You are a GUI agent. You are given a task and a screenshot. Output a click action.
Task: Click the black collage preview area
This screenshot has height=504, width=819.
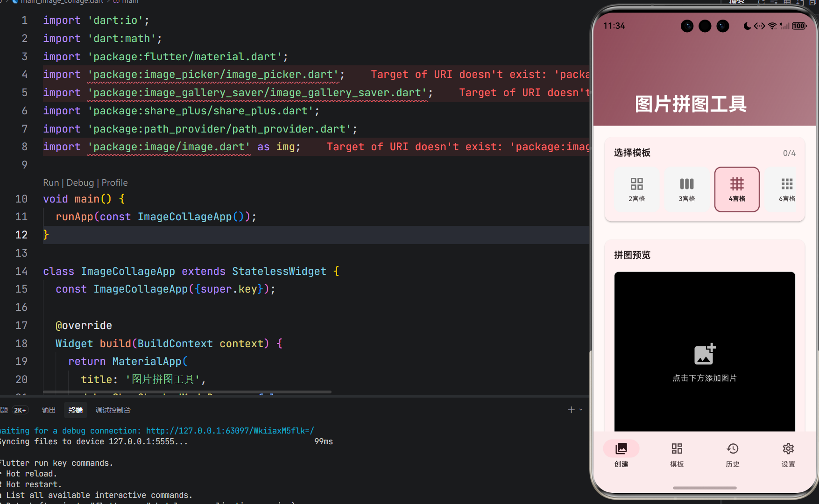pyautogui.click(x=705, y=351)
